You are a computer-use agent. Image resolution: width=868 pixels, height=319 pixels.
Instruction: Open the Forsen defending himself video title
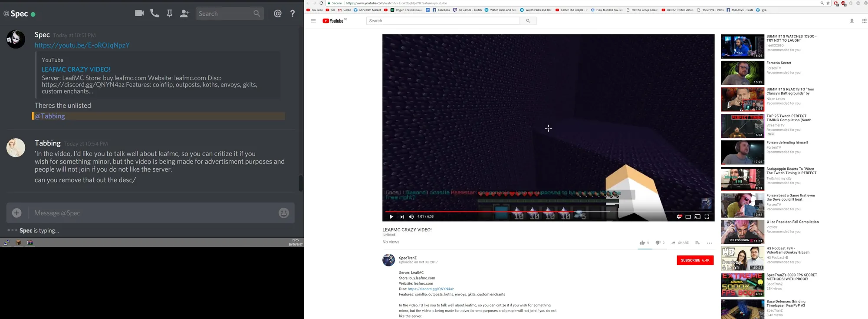pyautogui.click(x=787, y=143)
